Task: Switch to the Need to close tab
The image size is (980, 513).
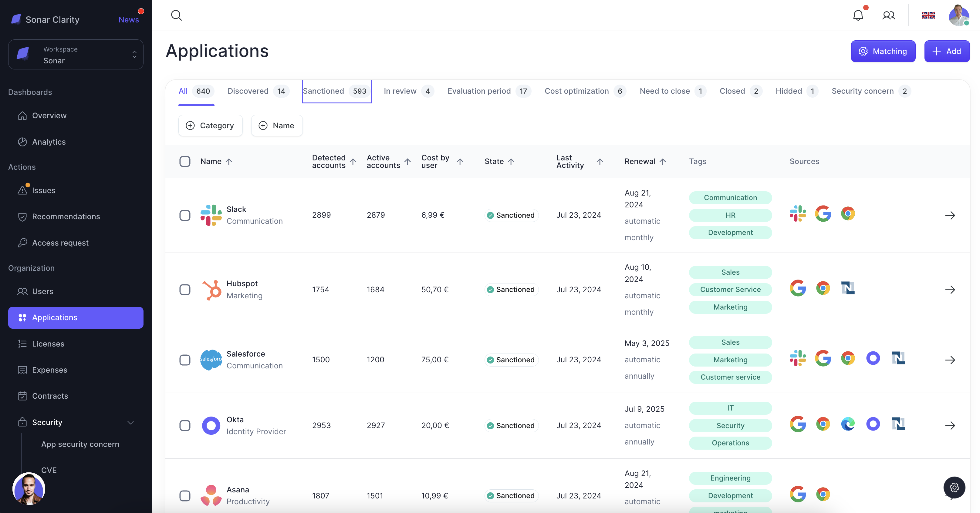Action: point(673,91)
